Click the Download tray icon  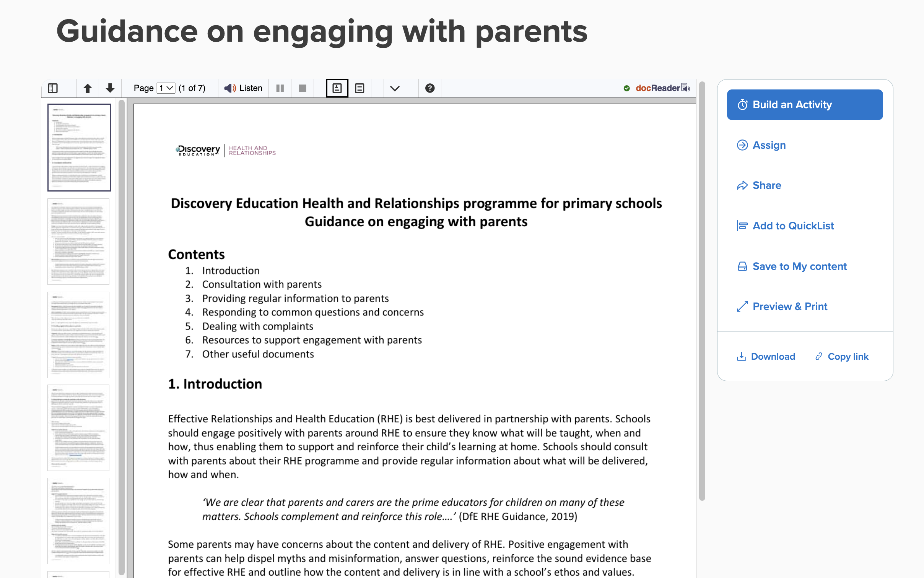click(742, 357)
